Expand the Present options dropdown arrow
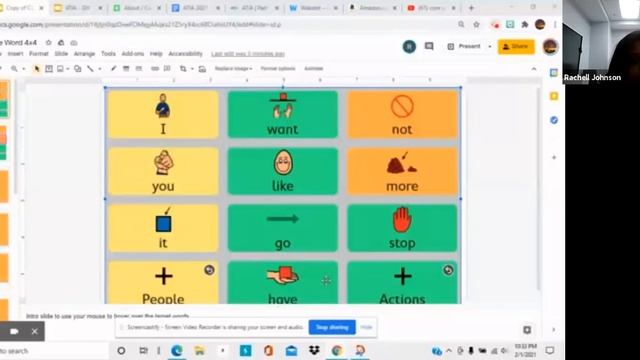 [x=490, y=47]
